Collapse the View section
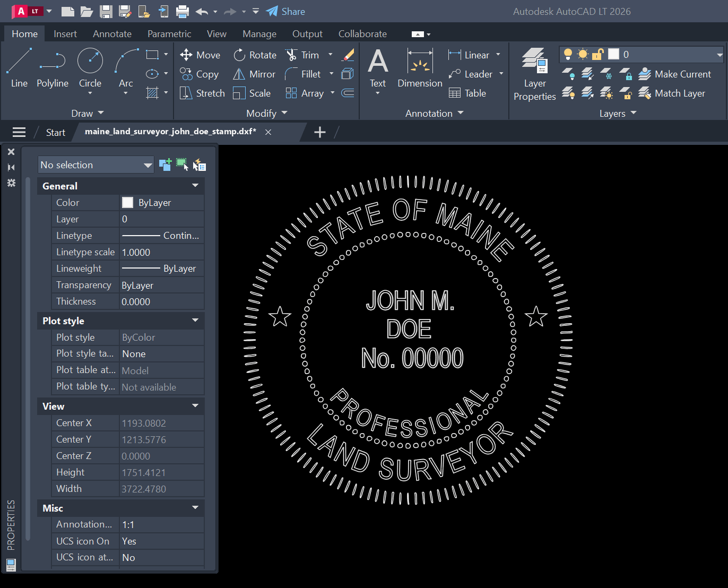This screenshot has height=588, width=728. (x=195, y=406)
